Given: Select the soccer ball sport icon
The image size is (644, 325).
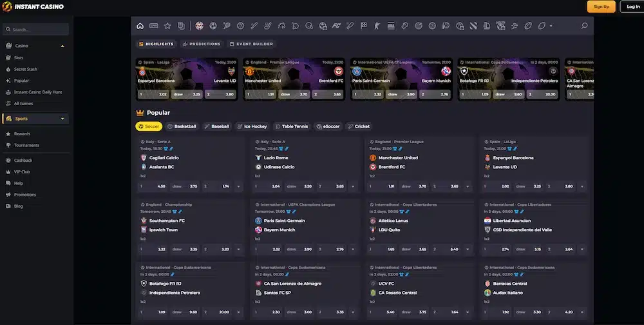Looking at the screenshot, I should point(213,26).
